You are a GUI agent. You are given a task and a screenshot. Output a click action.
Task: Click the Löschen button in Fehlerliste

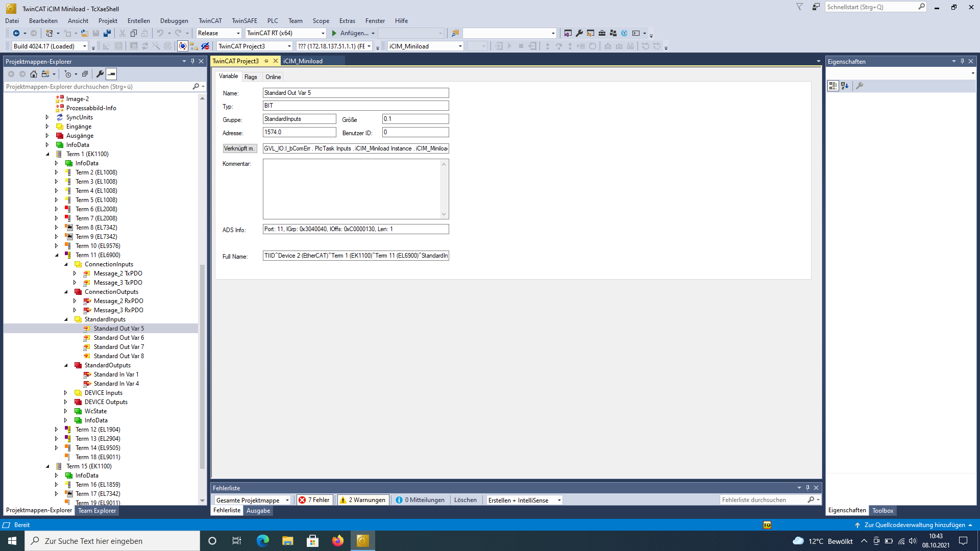click(x=465, y=500)
